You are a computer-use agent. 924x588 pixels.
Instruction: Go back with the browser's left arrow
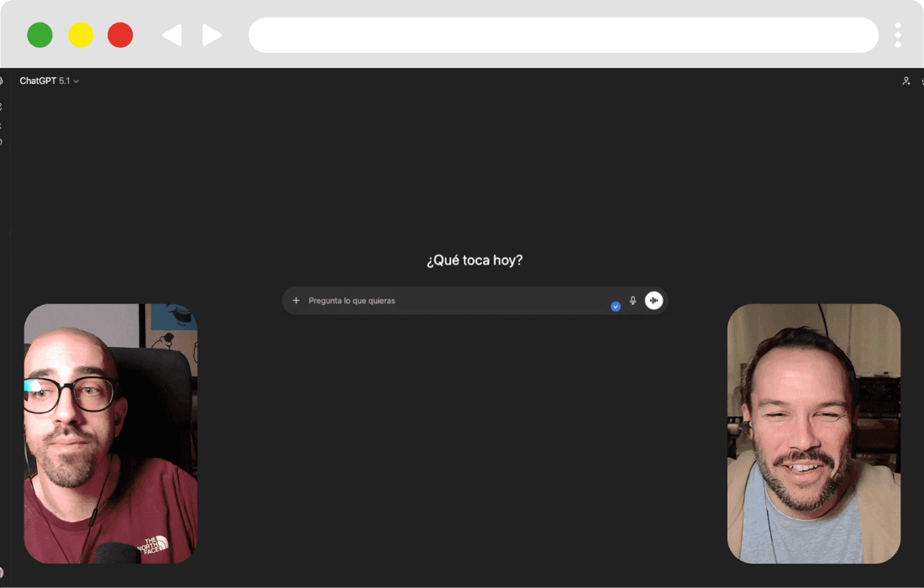172,34
